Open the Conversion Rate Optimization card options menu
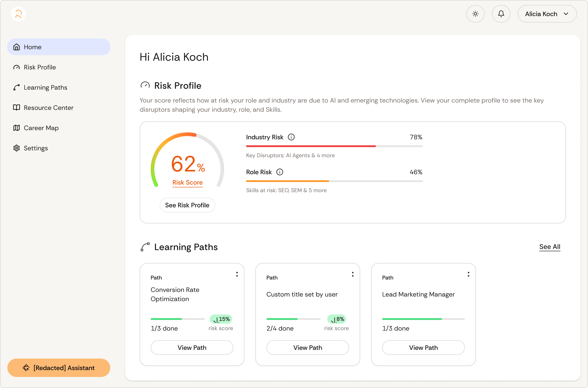Viewport: 588px width, 388px height. tap(237, 274)
